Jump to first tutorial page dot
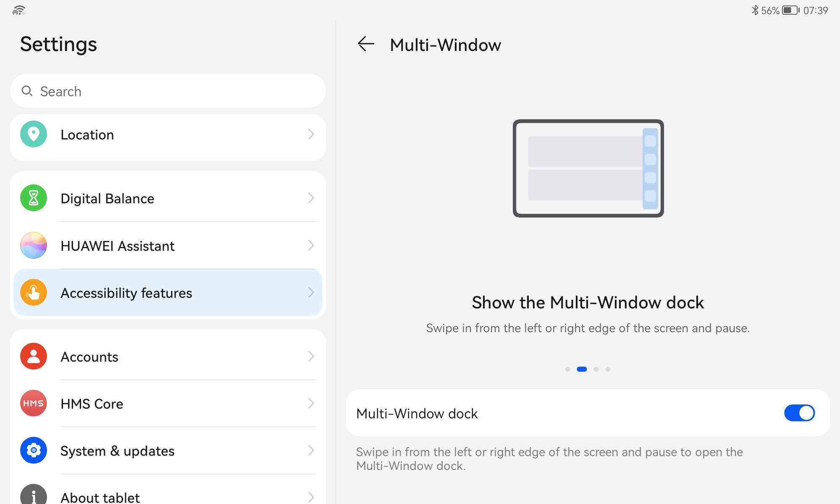 click(567, 369)
